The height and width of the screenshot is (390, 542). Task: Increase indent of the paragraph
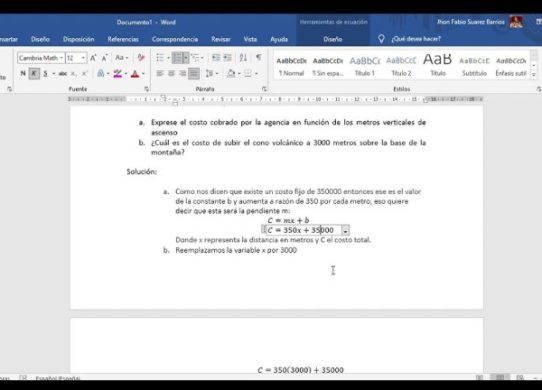227,57
